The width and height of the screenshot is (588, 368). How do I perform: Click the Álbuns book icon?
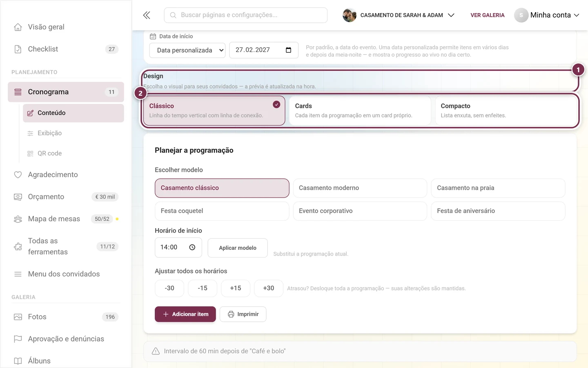pyautogui.click(x=18, y=361)
